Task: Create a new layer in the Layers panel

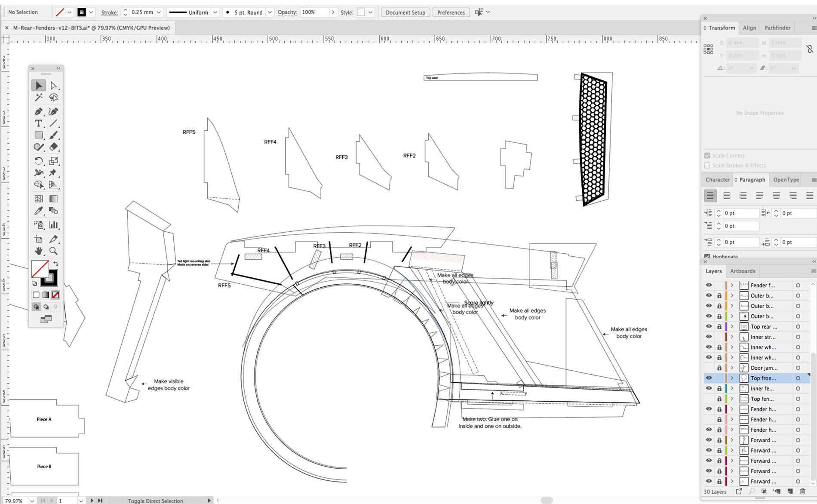Action: [789, 491]
